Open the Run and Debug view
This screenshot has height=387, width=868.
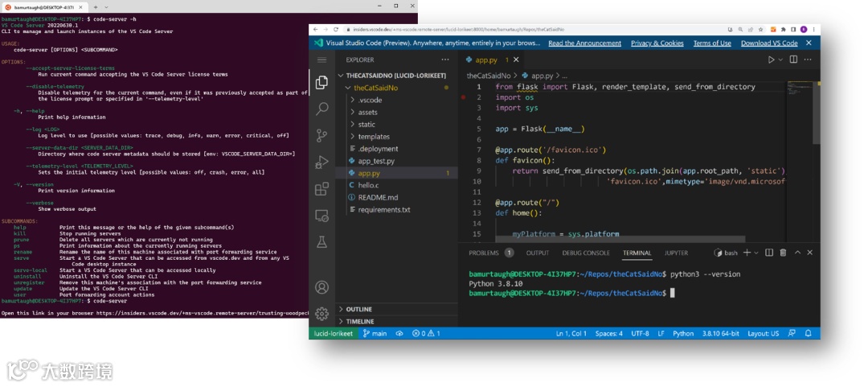pos(321,162)
